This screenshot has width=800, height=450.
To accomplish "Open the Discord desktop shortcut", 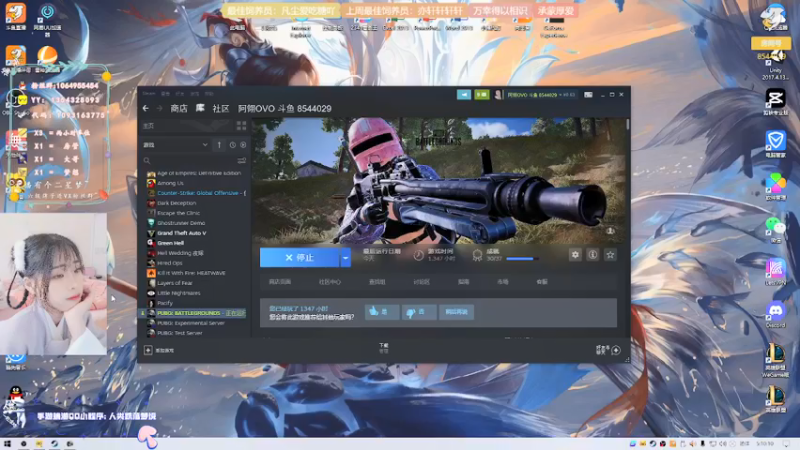I will click(776, 314).
